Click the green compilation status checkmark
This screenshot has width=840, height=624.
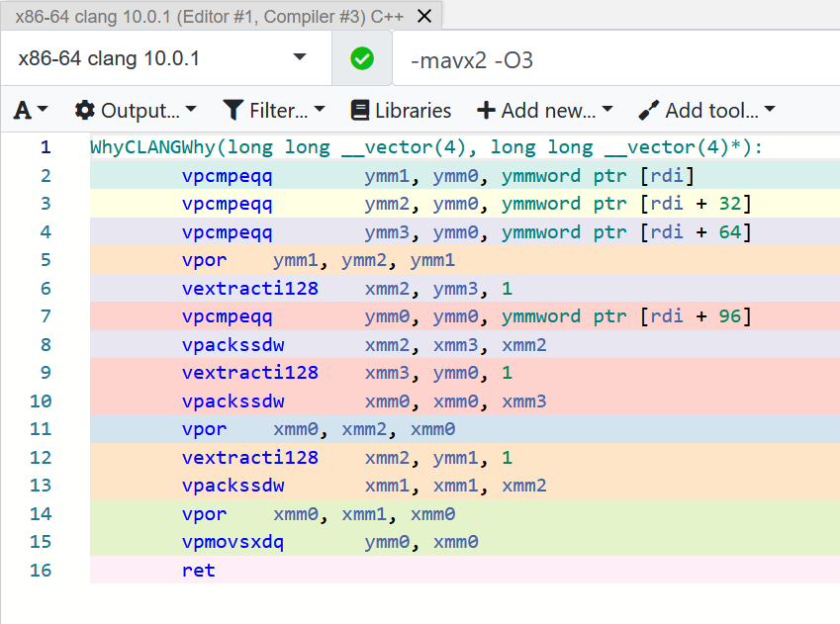coord(362,58)
